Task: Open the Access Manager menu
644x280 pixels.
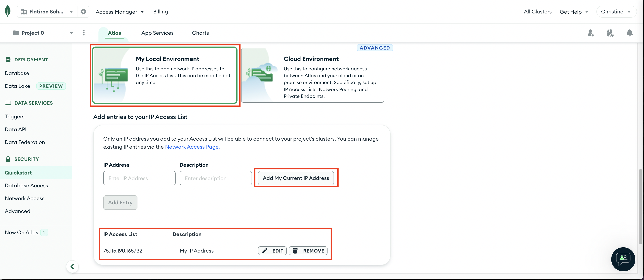Action: tap(120, 12)
